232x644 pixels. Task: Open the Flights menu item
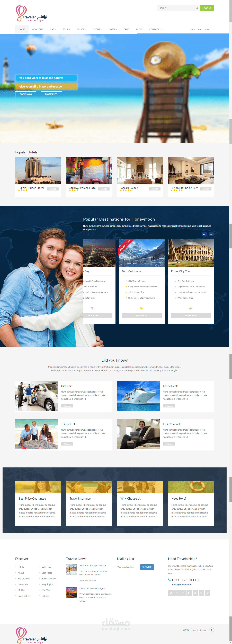[97, 29]
